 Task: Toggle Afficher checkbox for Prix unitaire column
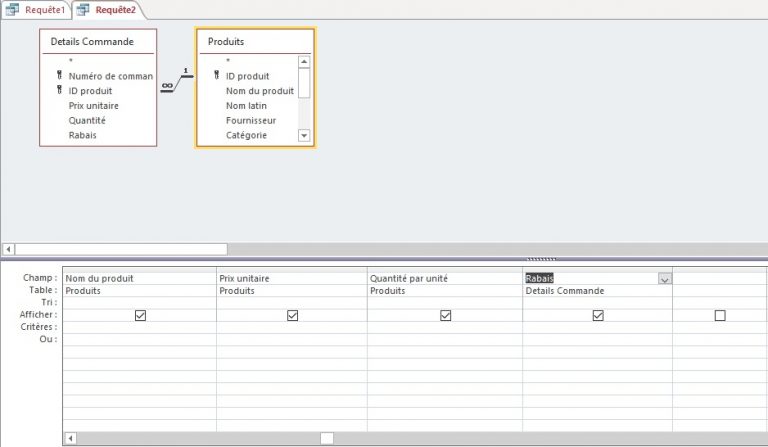292,315
